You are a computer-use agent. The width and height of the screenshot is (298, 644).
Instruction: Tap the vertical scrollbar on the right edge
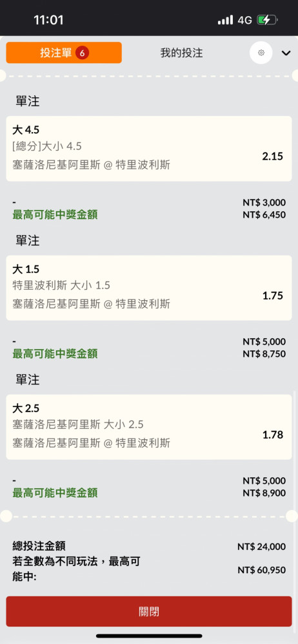pyautogui.click(x=295, y=452)
